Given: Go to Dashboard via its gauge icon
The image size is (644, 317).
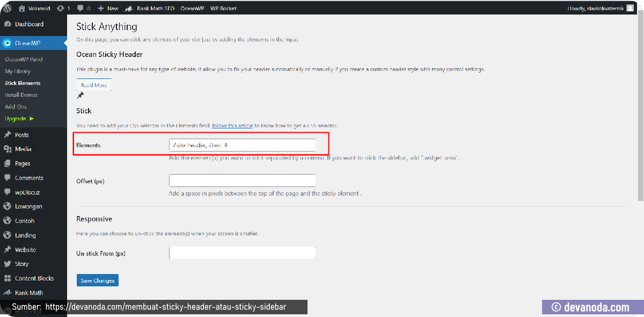Looking at the screenshot, I should tap(8, 24).
